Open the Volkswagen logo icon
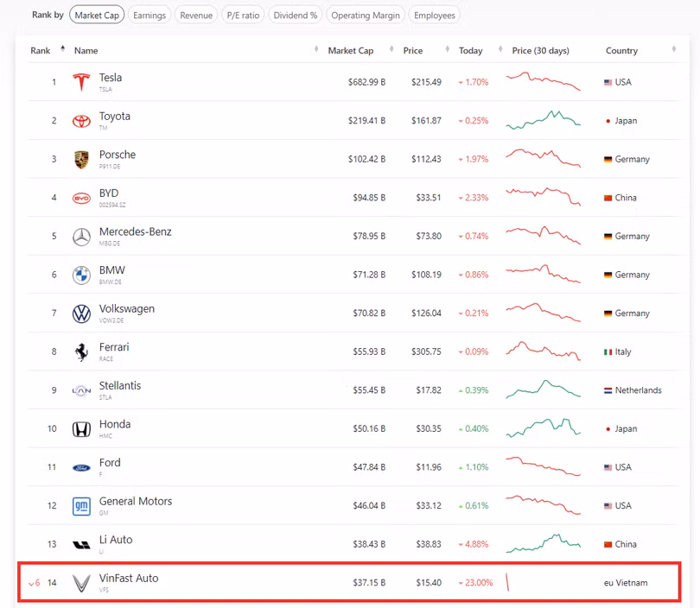This screenshot has width=700, height=608. coord(81,313)
